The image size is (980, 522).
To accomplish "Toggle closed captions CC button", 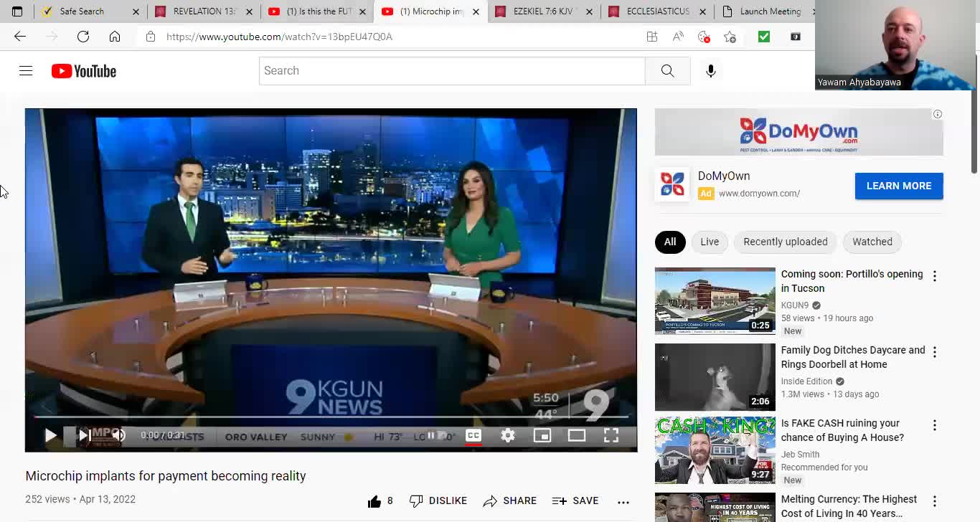I will click(473, 435).
